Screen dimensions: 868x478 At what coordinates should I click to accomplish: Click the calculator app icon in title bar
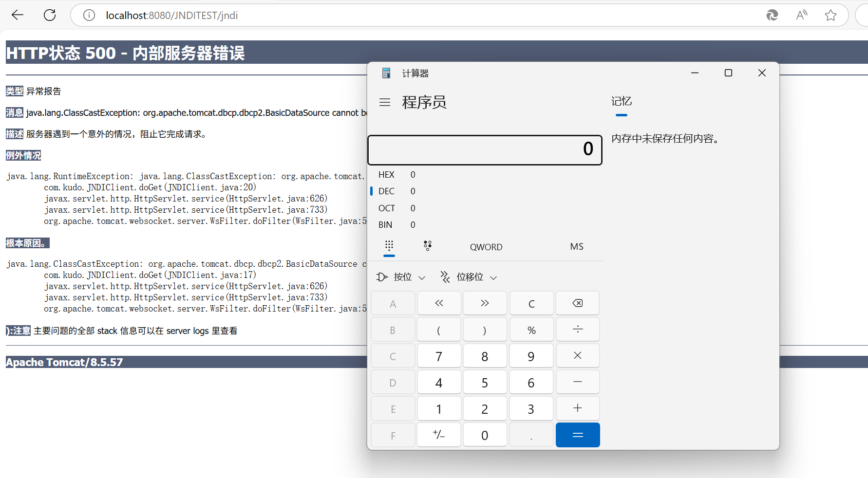pos(386,73)
